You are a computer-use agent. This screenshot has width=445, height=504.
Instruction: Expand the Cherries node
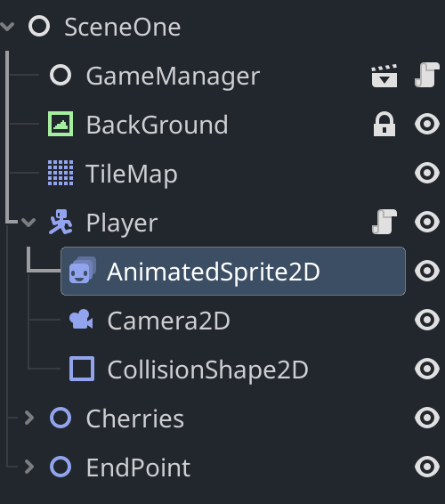[x=29, y=418]
